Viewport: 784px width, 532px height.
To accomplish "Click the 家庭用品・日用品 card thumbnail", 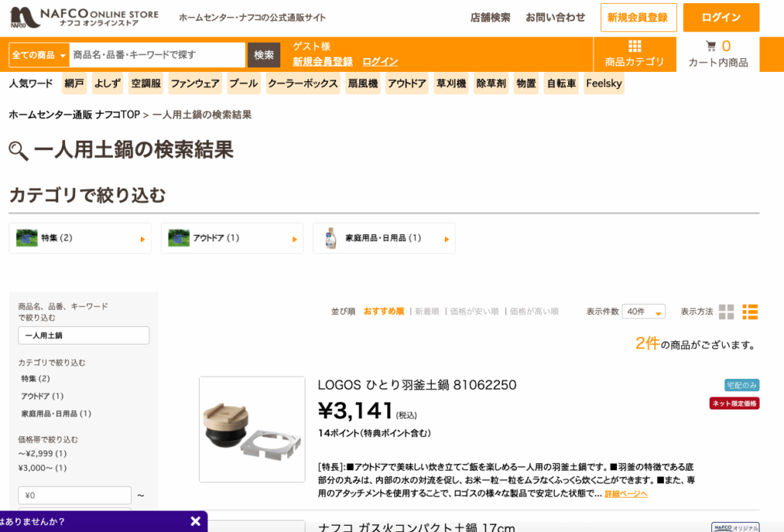I will [331, 238].
